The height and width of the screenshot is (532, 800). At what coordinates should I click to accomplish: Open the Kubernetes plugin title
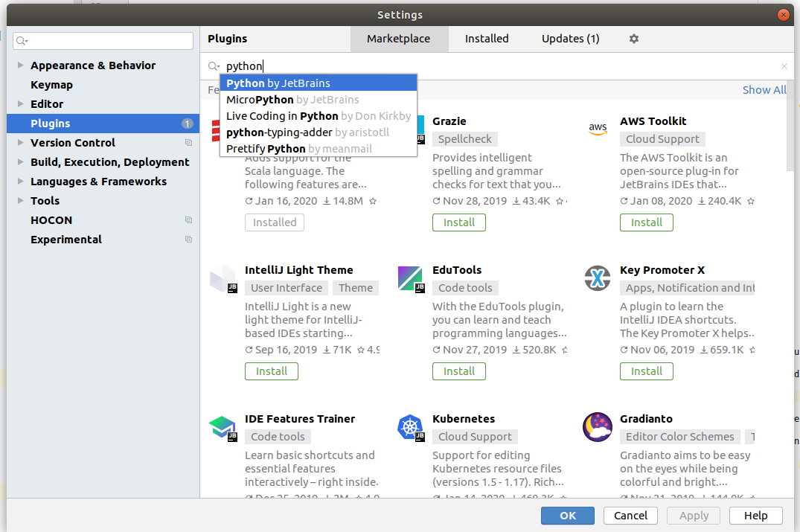(464, 419)
